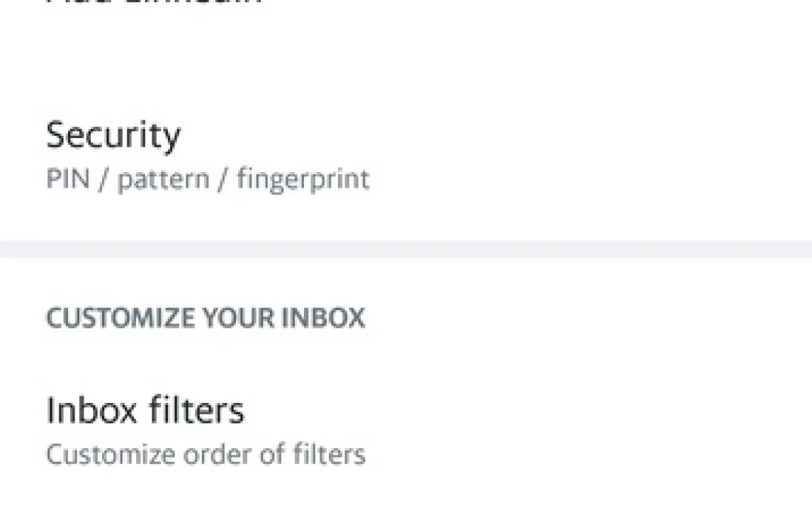
Task: Click the gray divider above Customize Your Inbox
Action: click(406, 249)
